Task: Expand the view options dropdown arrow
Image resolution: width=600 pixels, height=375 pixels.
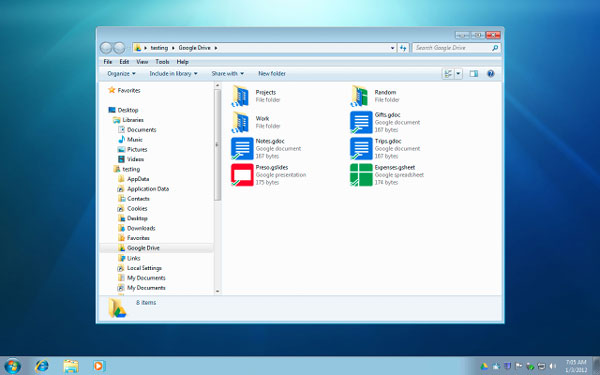Action: pos(458,73)
